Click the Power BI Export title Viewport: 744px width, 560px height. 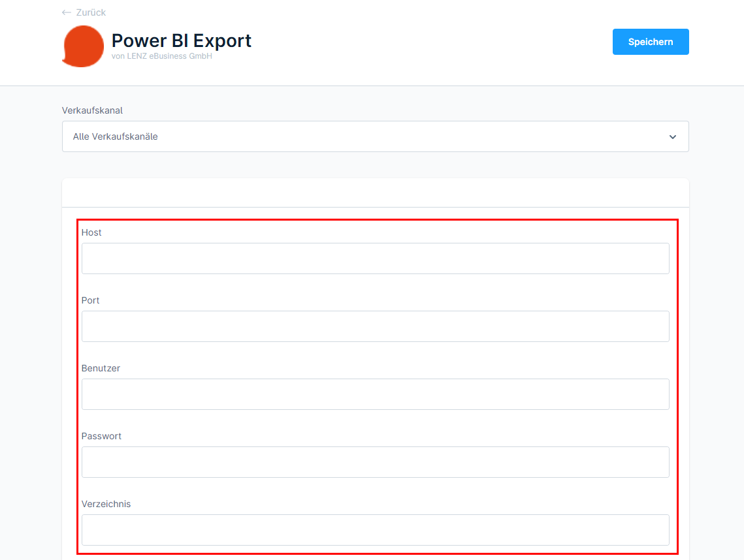click(x=181, y=40)
